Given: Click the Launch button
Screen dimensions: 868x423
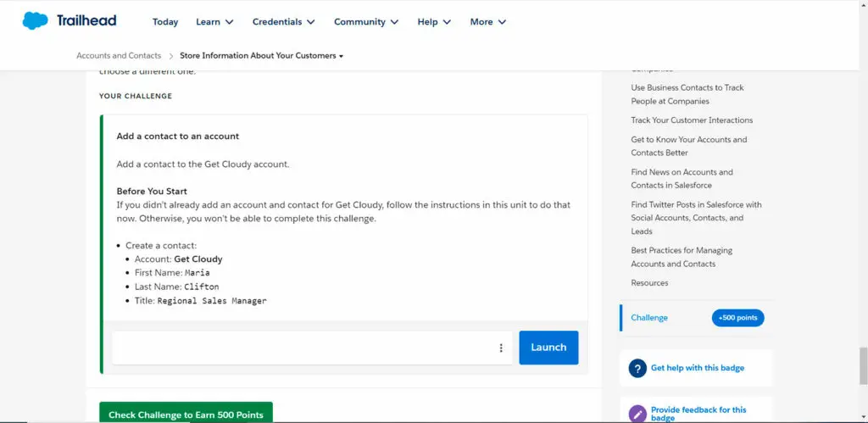Looking at the screenshot, I should coord(548,348).
